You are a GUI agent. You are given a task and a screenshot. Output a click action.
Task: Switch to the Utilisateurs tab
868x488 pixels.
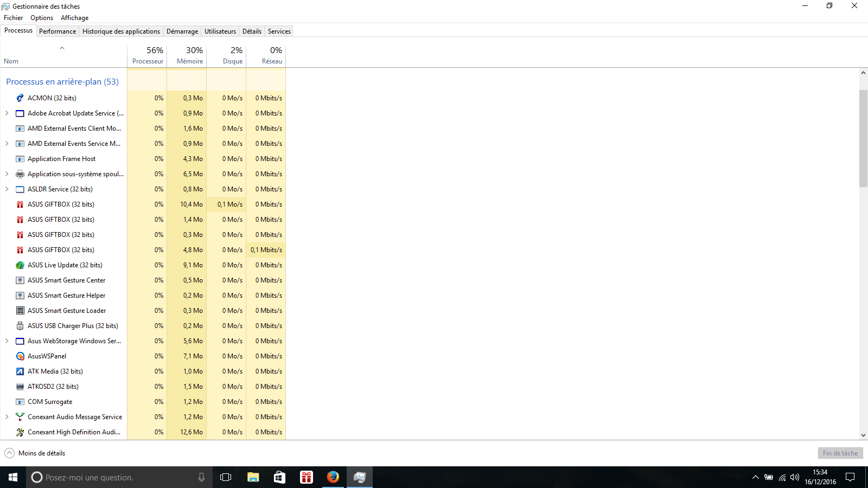tap(220, 31)
